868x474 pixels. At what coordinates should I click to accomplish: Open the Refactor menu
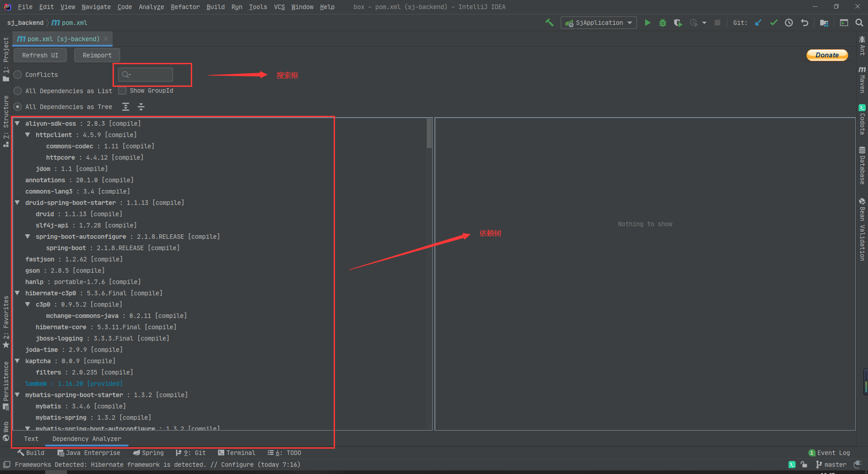pyautogui.click(x=185, y=7)
